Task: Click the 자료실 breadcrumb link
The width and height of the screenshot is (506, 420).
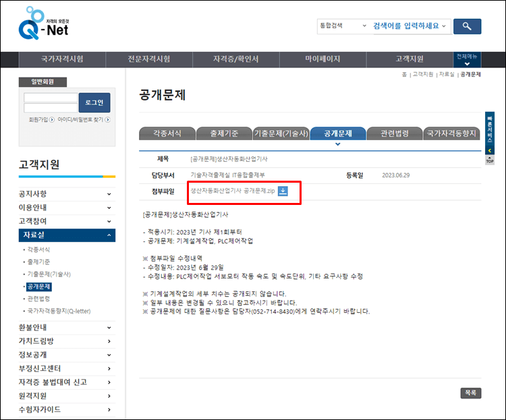Action: (x=447, y=75)
